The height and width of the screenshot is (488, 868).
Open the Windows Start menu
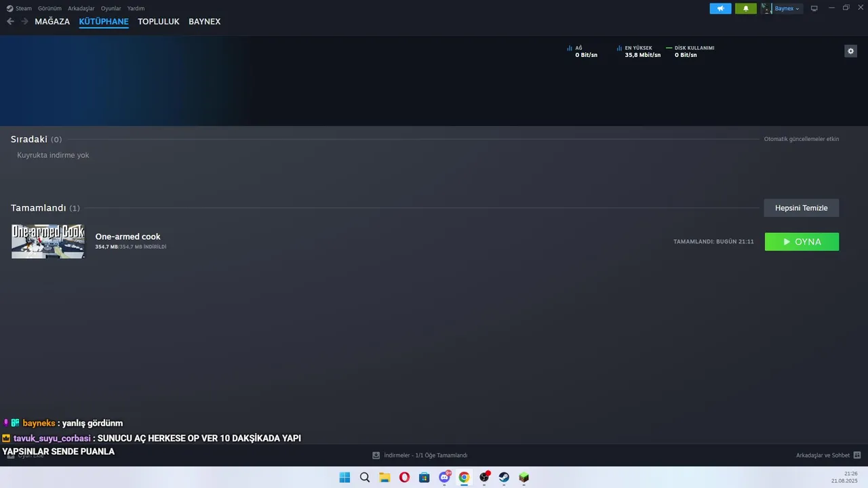(344, 477)
